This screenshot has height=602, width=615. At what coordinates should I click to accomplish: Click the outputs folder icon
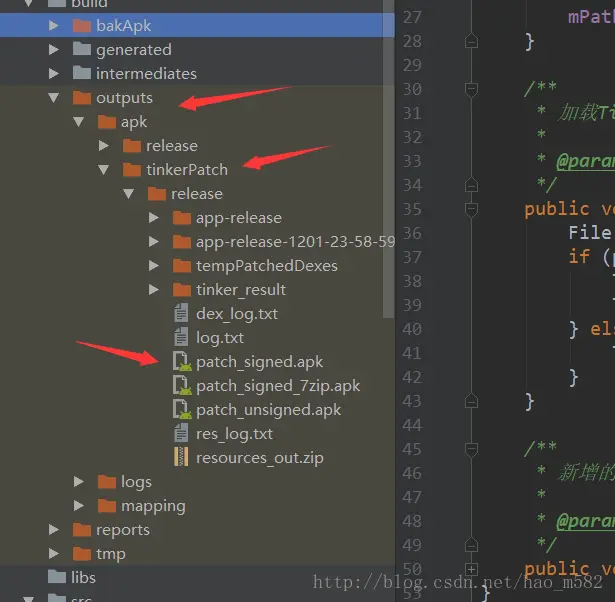(x=82, y=98)
